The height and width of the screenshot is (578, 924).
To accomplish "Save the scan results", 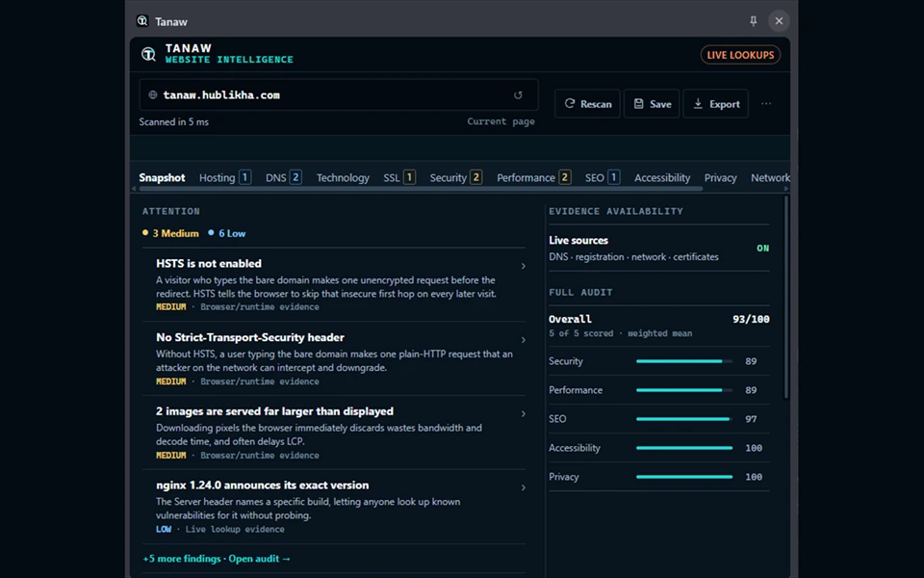I will tap(652, 104).
